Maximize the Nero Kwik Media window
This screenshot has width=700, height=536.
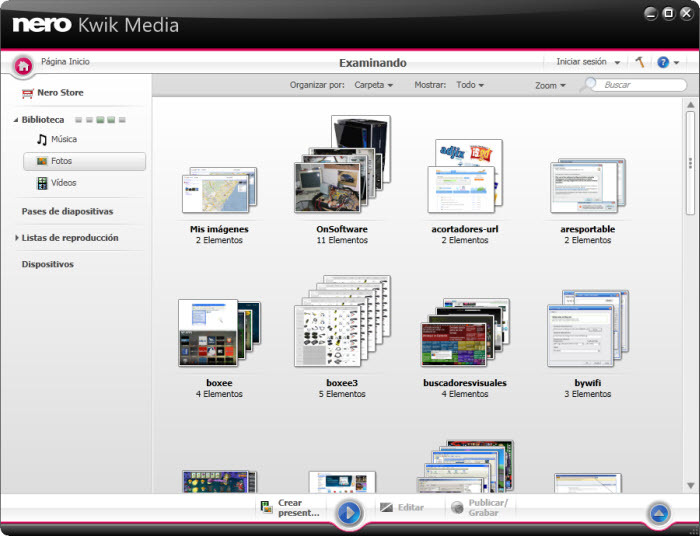pyautogui.click(x=668, y=13)
